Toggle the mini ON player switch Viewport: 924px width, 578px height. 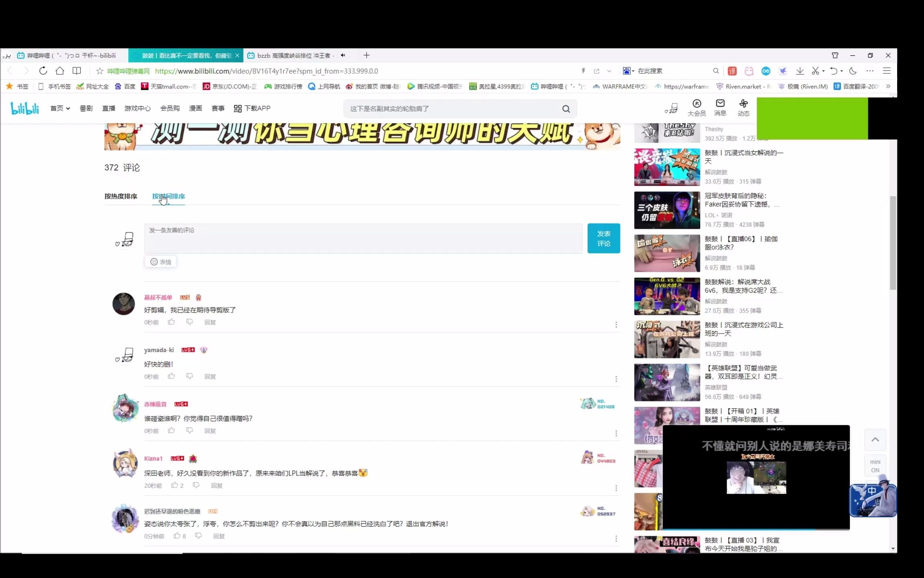click(875, 466)
